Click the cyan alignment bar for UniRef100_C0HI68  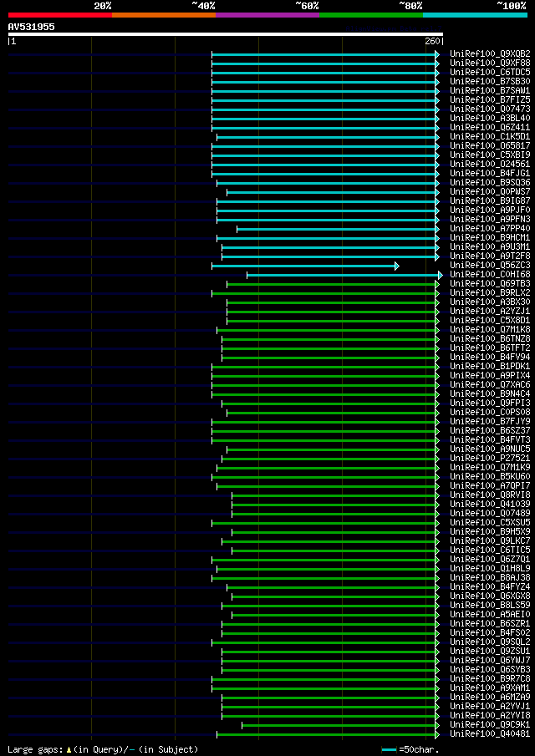(x=345, y=275)
